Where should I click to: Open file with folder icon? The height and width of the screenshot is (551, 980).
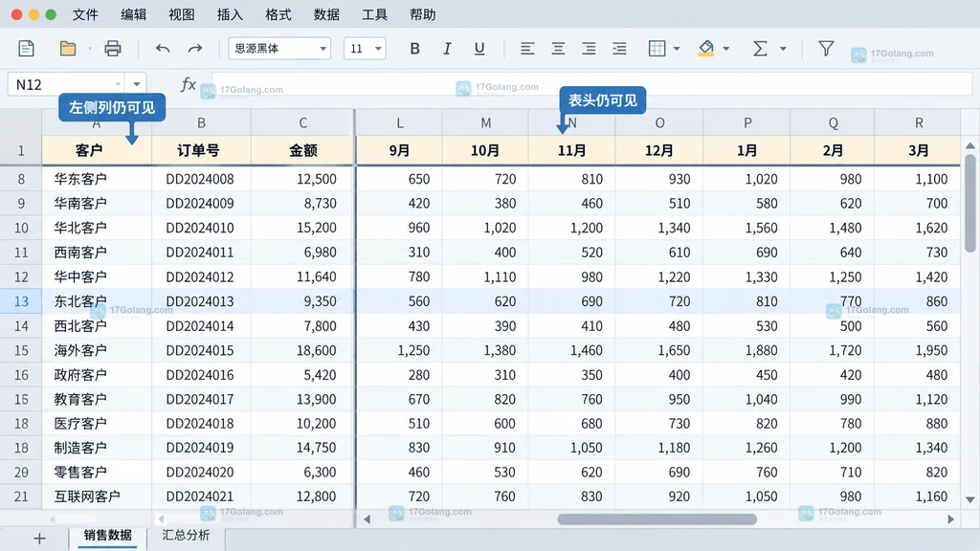coord(68,48)
